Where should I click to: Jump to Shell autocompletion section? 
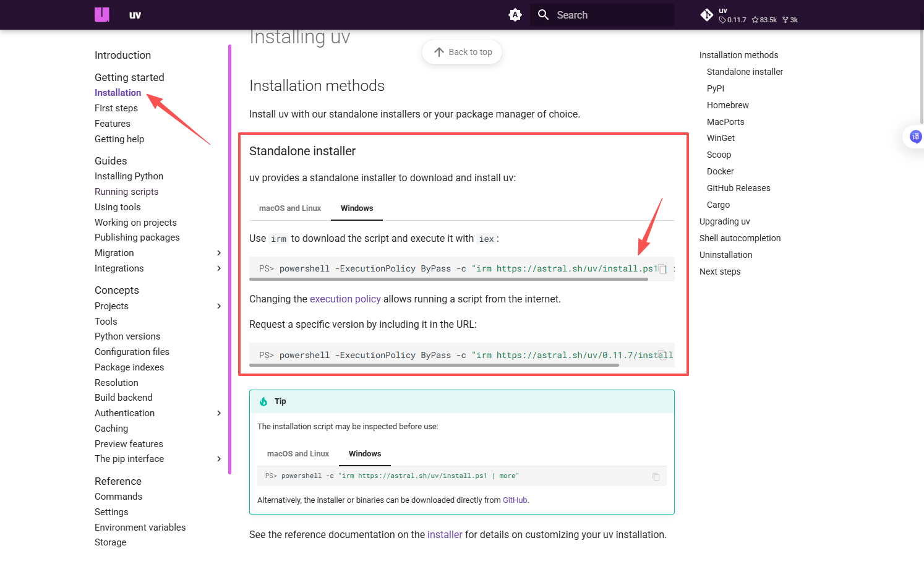click(740, 238)
